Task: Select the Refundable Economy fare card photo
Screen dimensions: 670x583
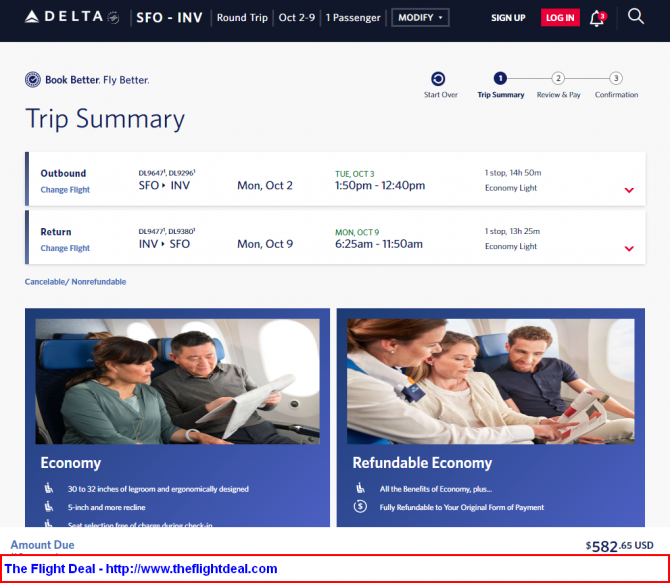Action: point(491,381)
